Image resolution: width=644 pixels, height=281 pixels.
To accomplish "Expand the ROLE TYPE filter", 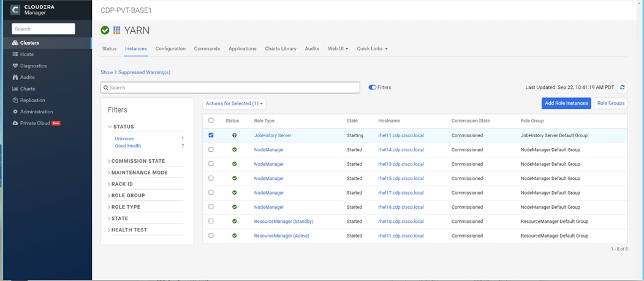I will [124, 207].
